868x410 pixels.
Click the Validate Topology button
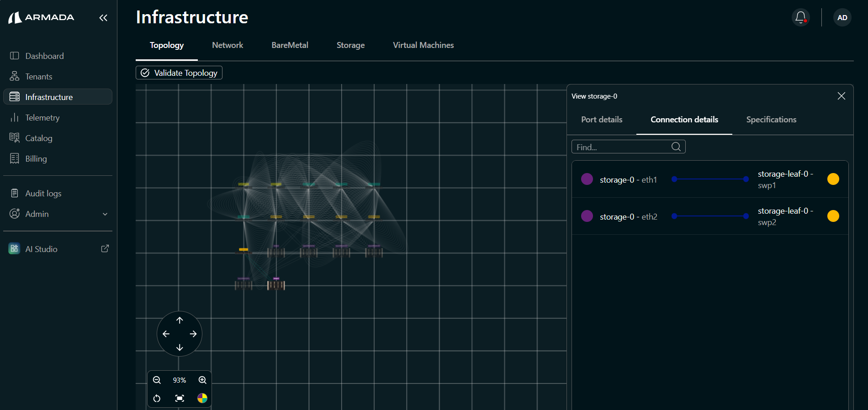[x=179, y=73]
